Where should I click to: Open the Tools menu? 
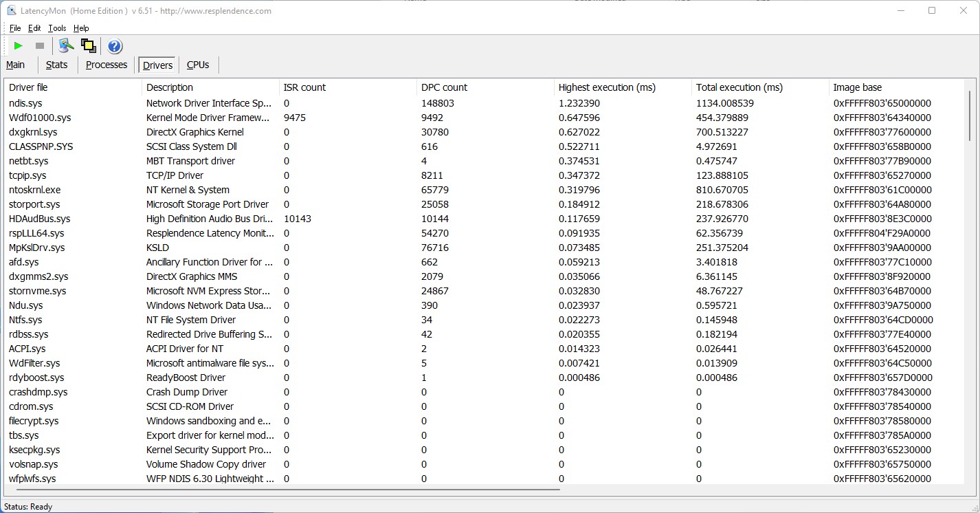coord(57,28)
